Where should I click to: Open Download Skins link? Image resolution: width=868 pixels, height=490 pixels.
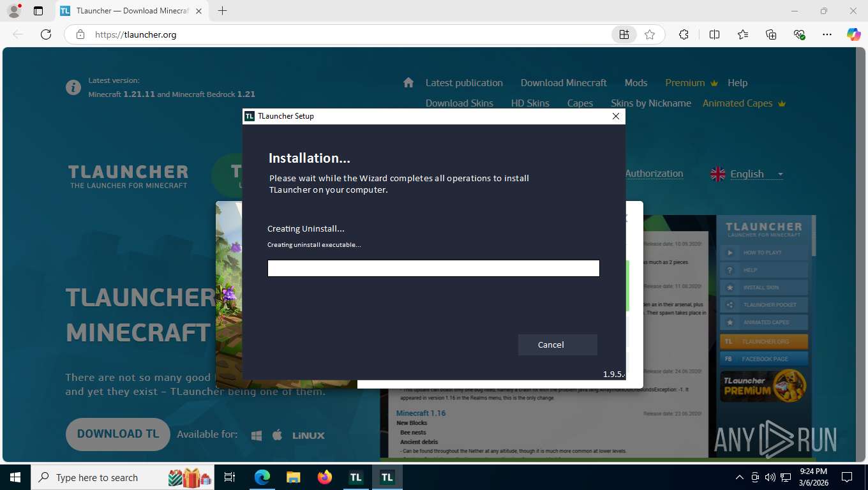point(460,103)
